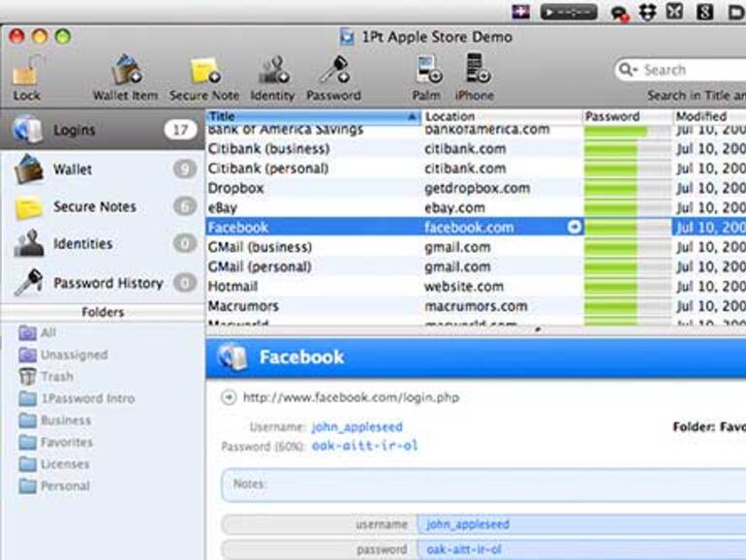
Task: Click the purple menu bar icon
Action: pos(520,11)
